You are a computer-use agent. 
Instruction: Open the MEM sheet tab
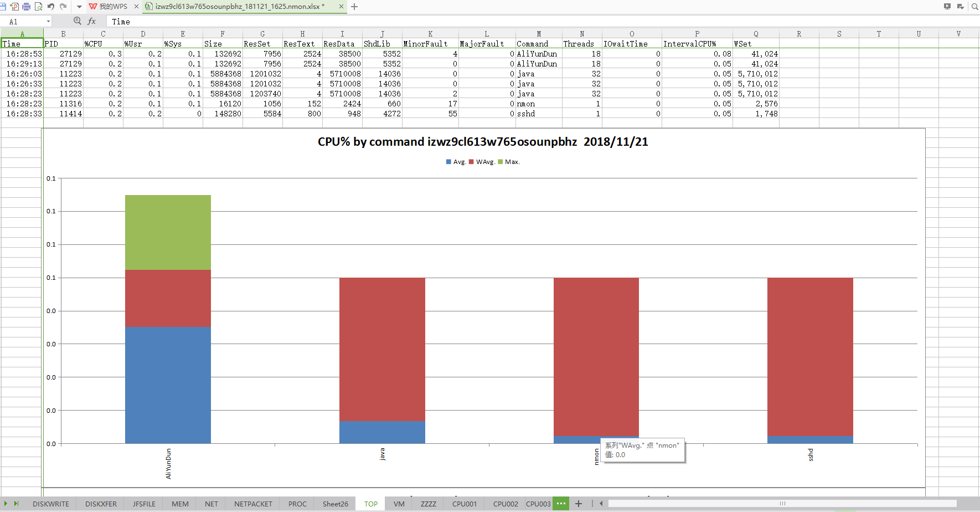point(180,504)
